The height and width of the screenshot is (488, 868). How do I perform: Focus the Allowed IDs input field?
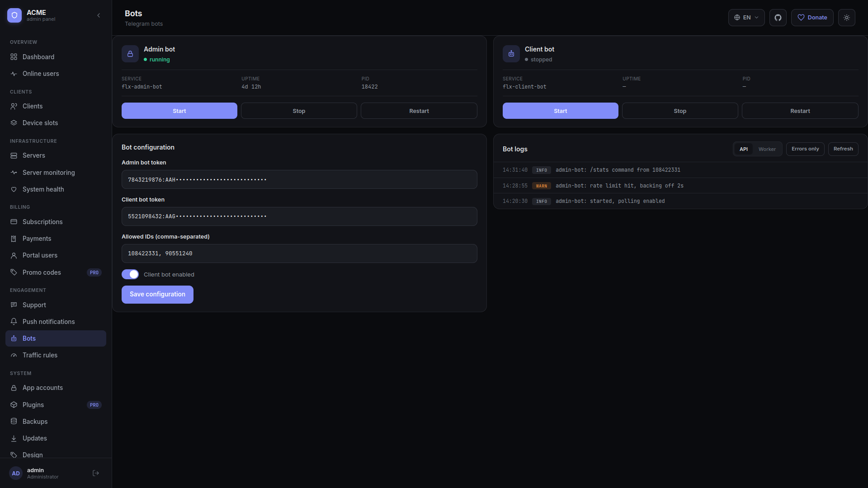point(299,253)
